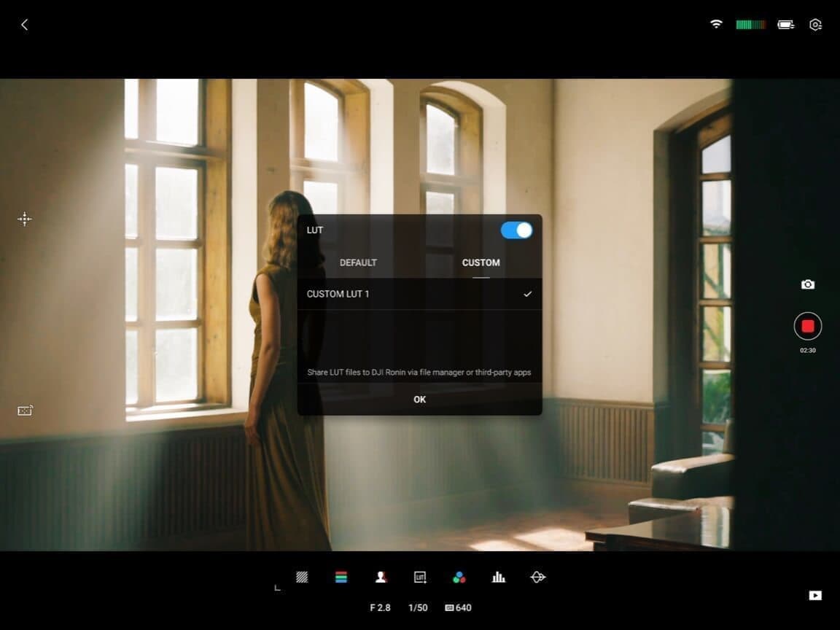The height and width of the screenshot is (630, 840).
Task: Switch to the DEFAULT tab
Action: [358, 262]
